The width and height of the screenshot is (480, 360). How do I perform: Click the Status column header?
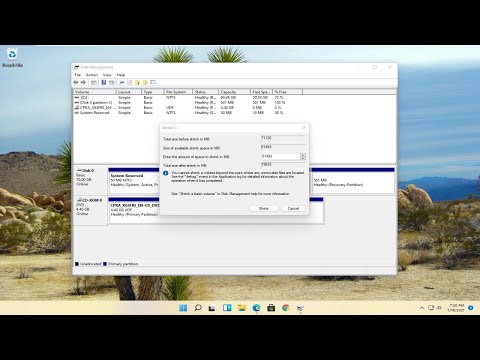pos(206,92)
